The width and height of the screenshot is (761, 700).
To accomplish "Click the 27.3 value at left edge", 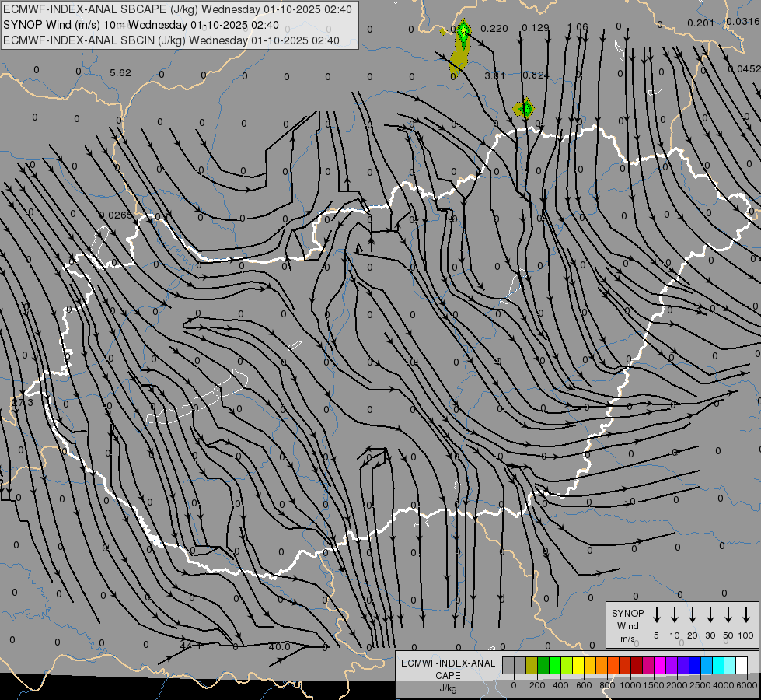I will pos(23,403).
